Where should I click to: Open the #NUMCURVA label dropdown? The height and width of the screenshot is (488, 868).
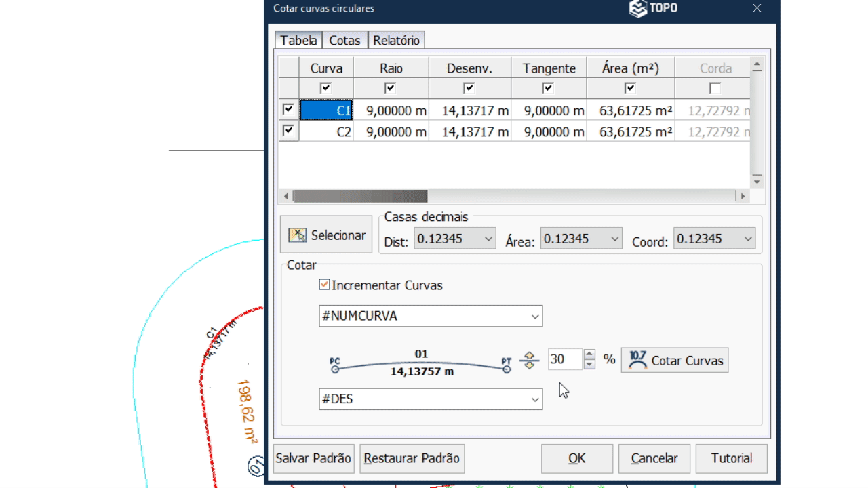(x=535, y=317)
